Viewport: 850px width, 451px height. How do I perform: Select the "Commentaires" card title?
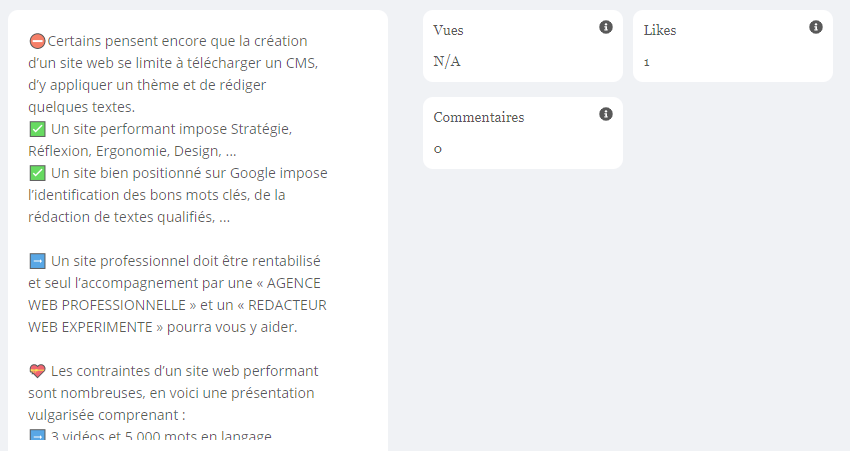pyautogui.click(x=478, y=118)
